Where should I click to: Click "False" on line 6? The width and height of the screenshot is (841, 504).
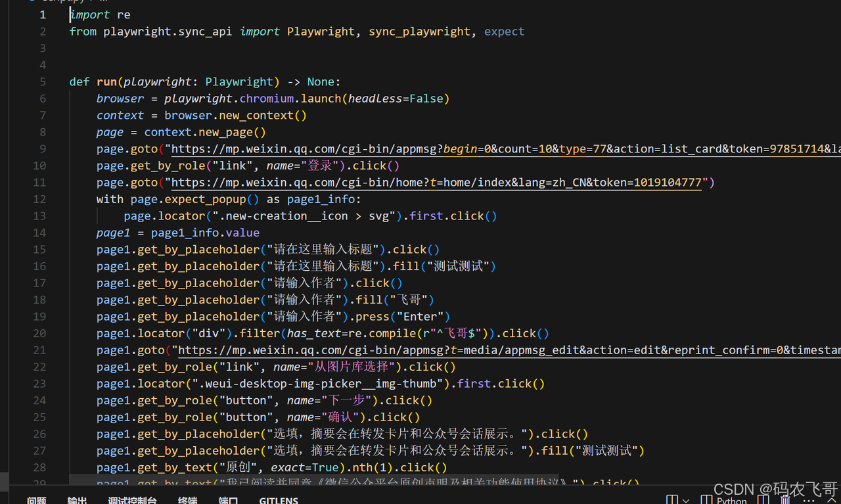426,99
